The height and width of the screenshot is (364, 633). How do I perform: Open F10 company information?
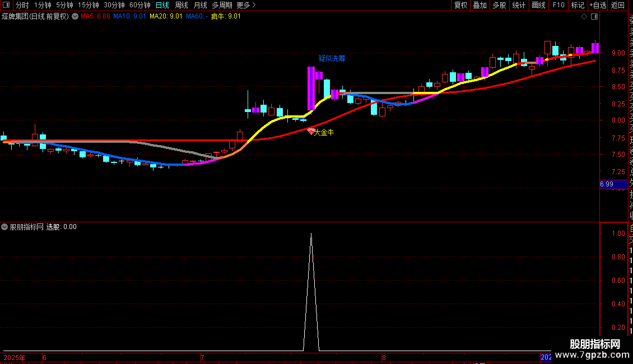tap(558, 5)
